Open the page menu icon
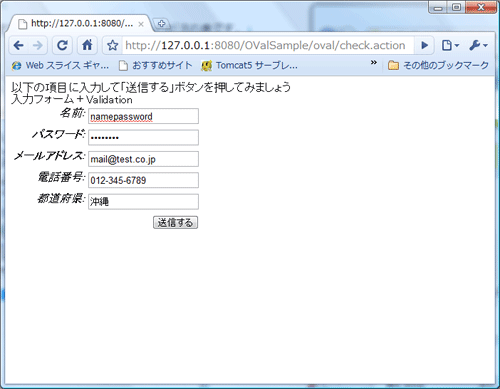 (450, 45)
